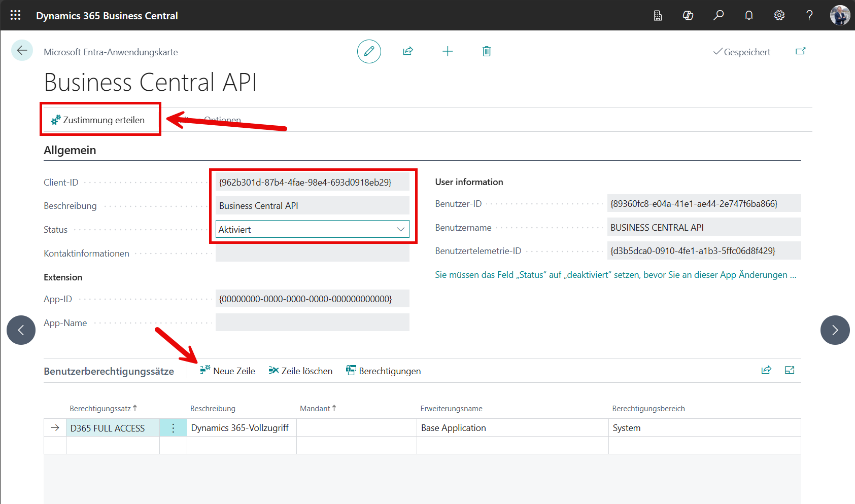Open the search magnifier in top bar
This screenshot has height=504, width=855.
(x=719, y=15)
